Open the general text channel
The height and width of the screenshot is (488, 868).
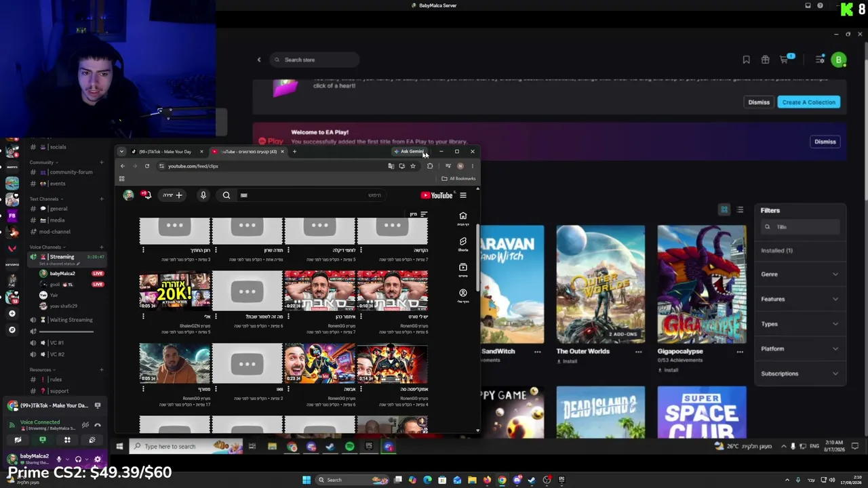[x=58, y=209]
